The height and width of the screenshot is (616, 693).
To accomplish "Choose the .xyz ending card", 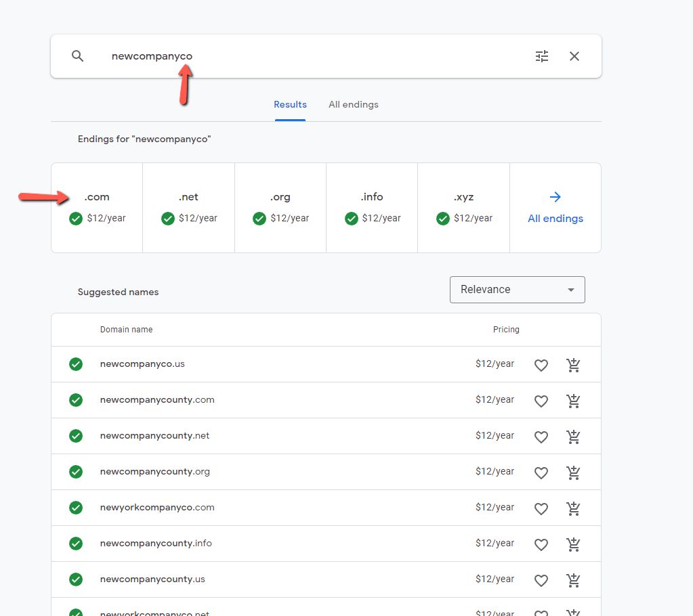I will click(x=463, y=208).
